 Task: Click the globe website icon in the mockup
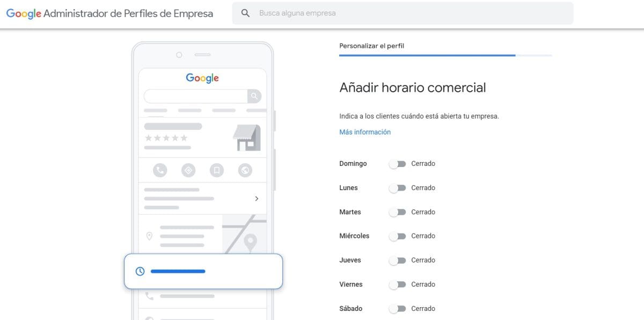click(x=245, y=171)
